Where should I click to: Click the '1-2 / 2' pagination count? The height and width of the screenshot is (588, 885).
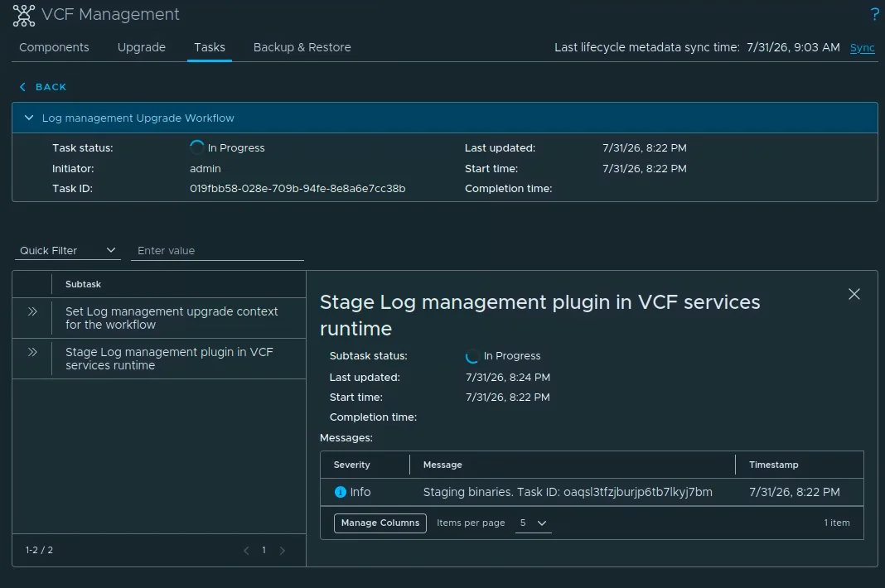coord(39,550)
